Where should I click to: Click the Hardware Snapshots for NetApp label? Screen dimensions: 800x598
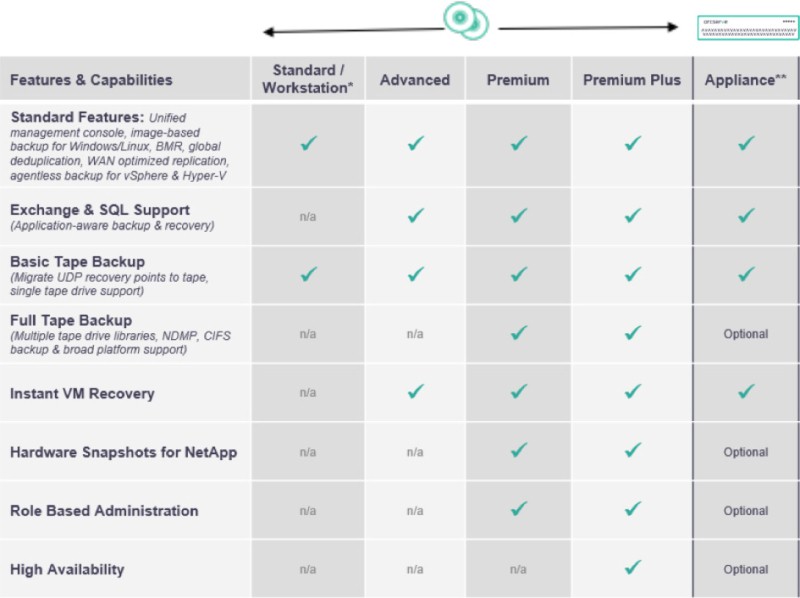123,453
